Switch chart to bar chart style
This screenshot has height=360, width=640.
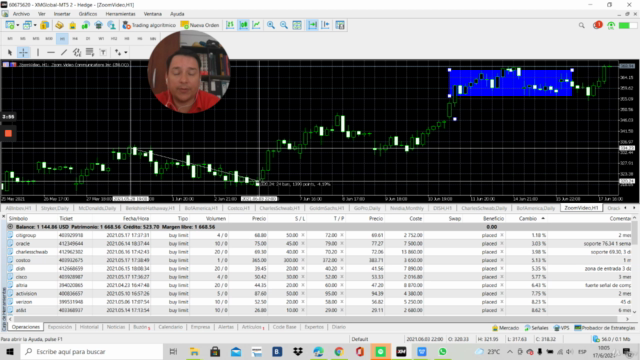pos(230,25)
